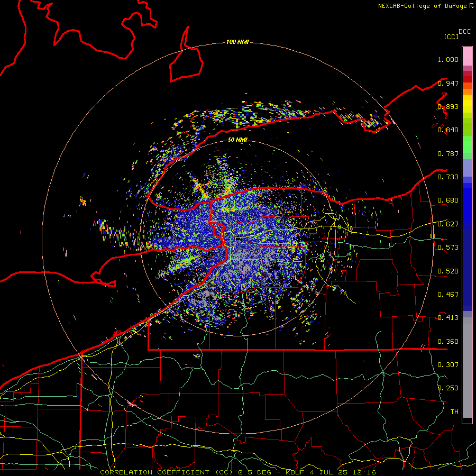The width and height of the screenshot is (476, 476).
Task: Select the 0.733 legend value
Action: [x=448, y=177]
